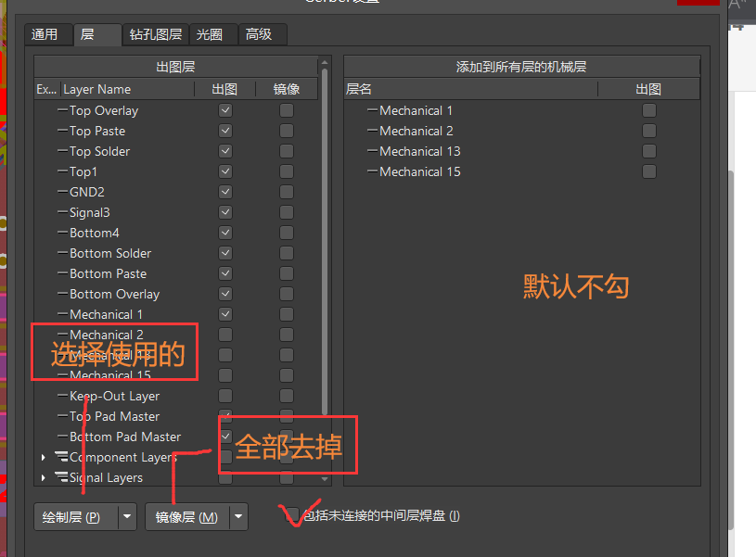The width and height of the screenshot is (756, 557).
Task: Open the 绘制层 dropdown arrow
Action: pos(127,516)
